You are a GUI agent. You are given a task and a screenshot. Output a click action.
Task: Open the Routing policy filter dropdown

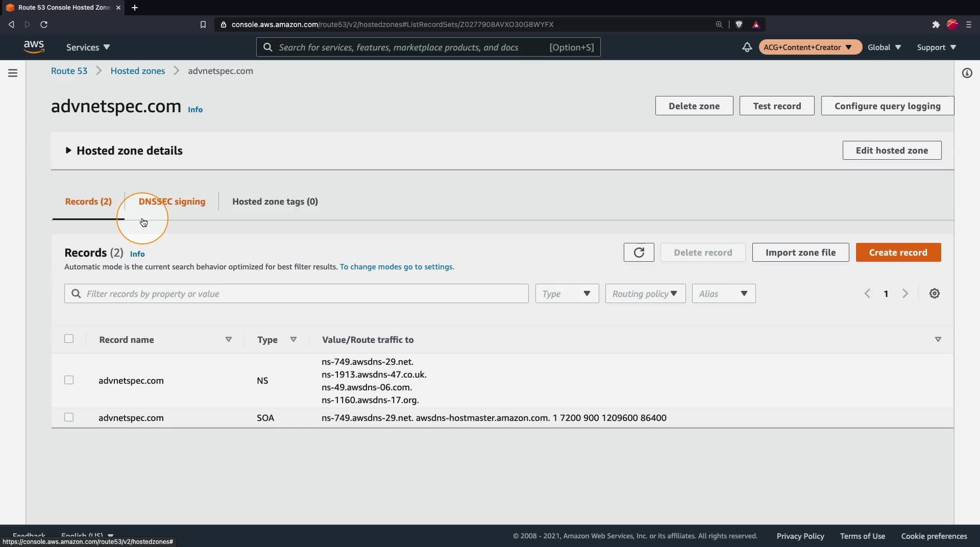click(x=645, y=293)
